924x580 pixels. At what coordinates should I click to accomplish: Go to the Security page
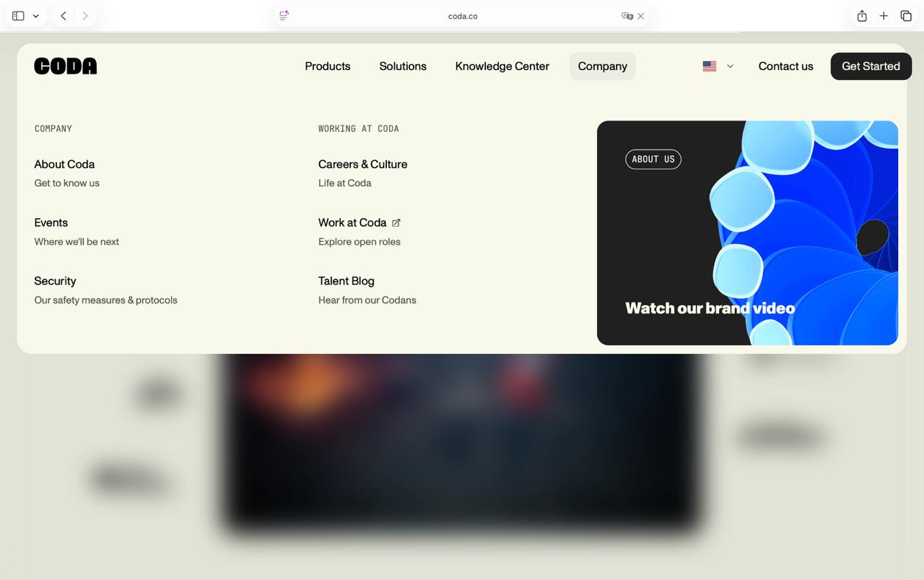coord(55,281)
